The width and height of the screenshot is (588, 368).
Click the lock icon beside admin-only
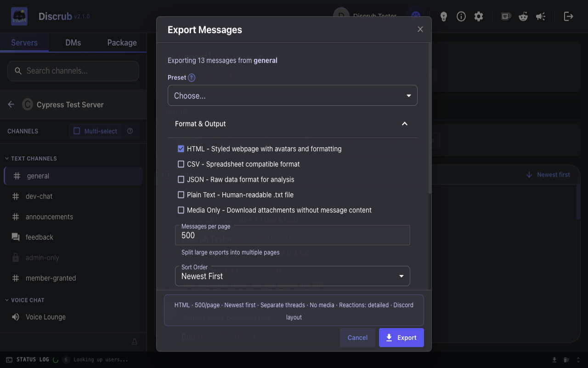click(x=16, y=258)
